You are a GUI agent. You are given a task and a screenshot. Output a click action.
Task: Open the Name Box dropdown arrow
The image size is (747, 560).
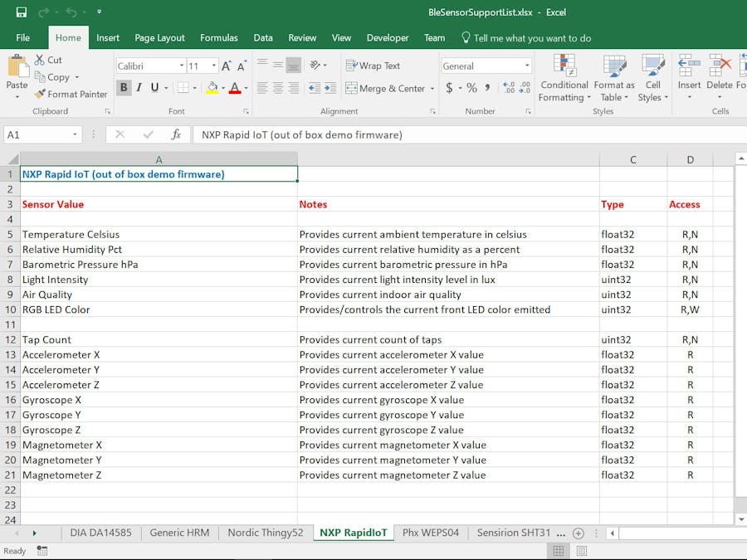coord(75,134)
